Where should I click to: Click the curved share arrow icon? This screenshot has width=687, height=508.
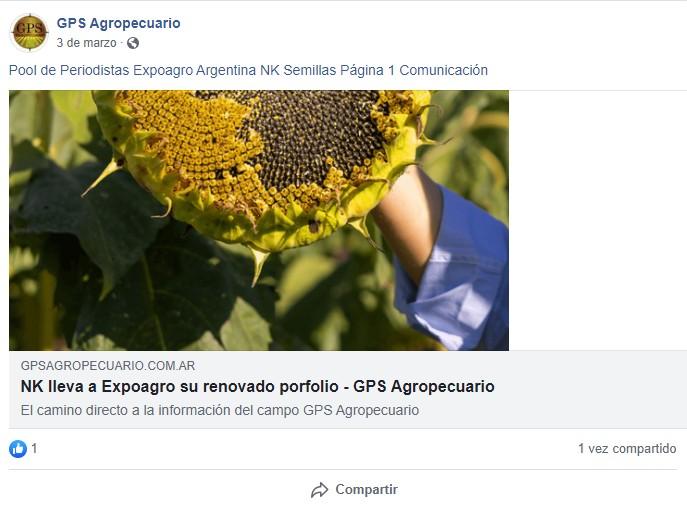tap(319, 490)
